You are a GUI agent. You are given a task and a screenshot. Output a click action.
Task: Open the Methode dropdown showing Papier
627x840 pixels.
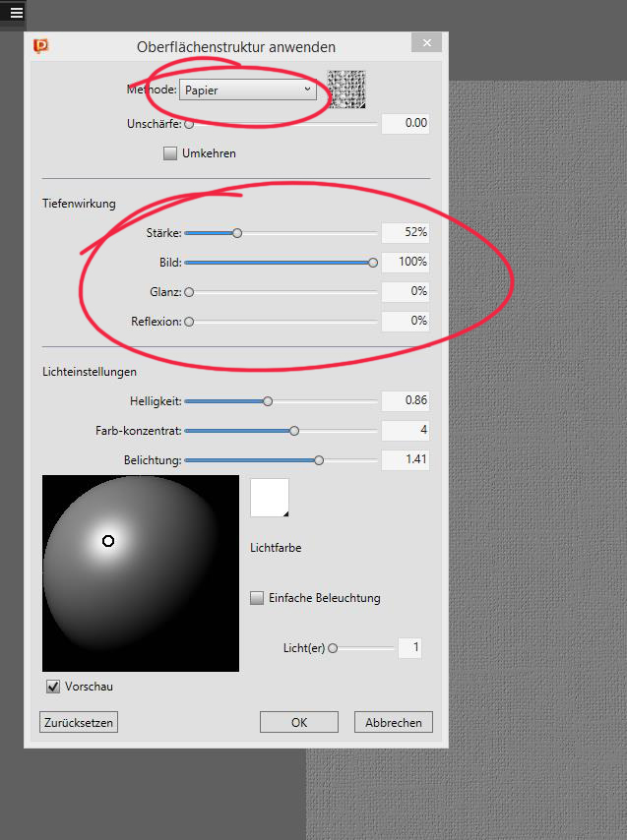pos(248,90)
